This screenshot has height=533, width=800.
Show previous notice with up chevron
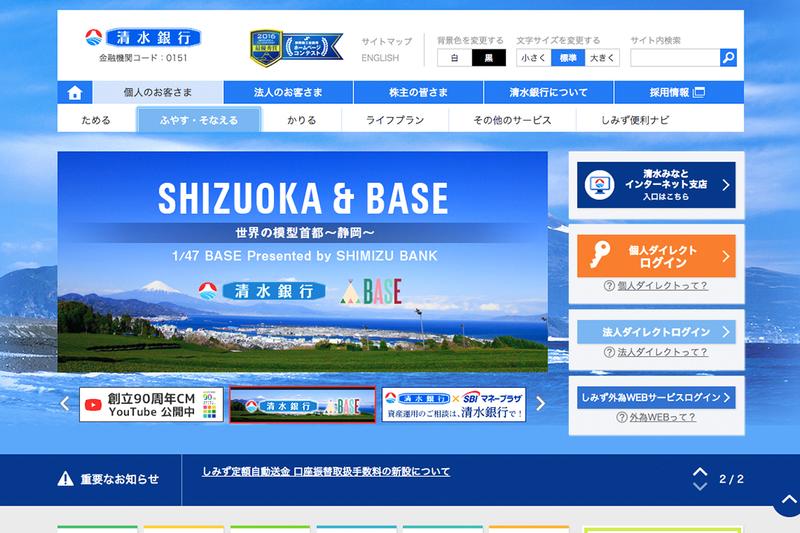[700, 472]
